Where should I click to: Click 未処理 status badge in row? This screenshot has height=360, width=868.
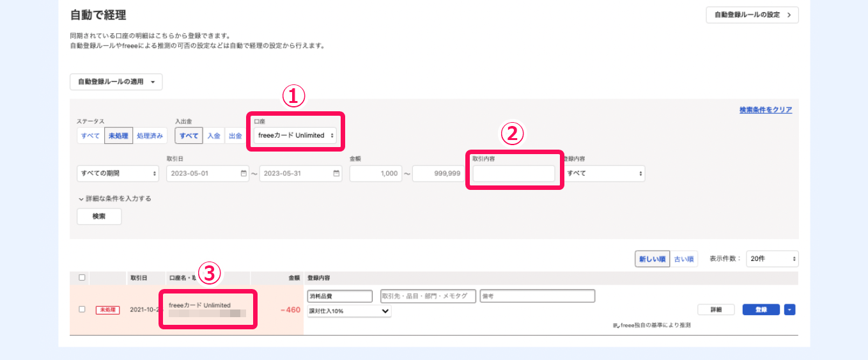[107, 309]
